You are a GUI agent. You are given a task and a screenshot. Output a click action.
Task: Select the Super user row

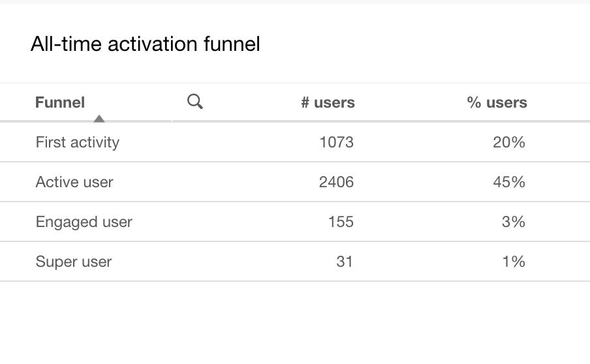pos(295,262)
